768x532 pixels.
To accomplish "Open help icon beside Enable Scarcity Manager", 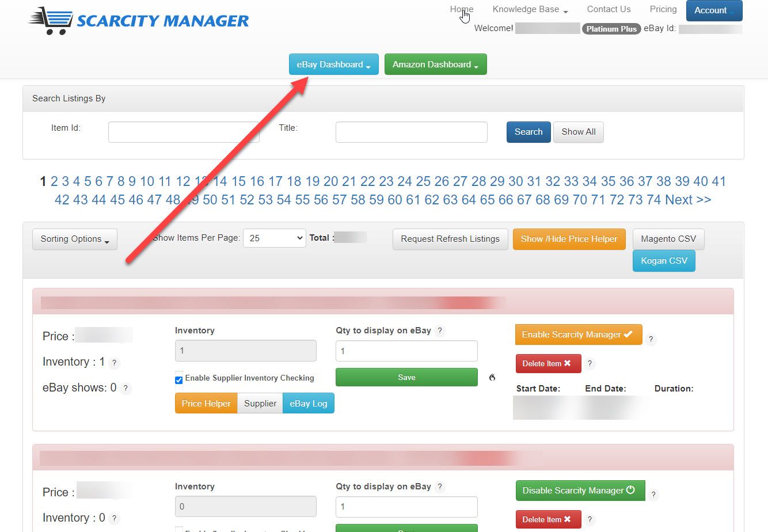I will coord(651,339).
